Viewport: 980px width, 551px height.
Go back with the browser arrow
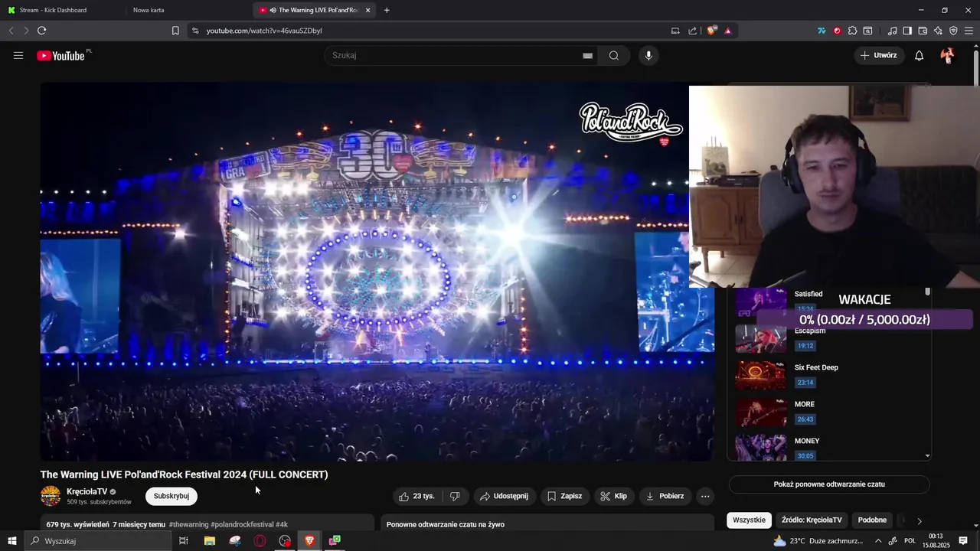tap(11, 31)
